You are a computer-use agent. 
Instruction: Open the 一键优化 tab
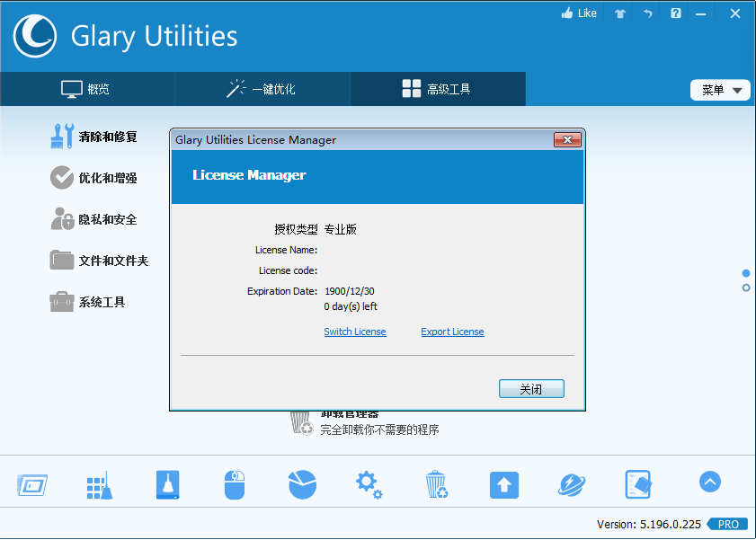point(261,89)
